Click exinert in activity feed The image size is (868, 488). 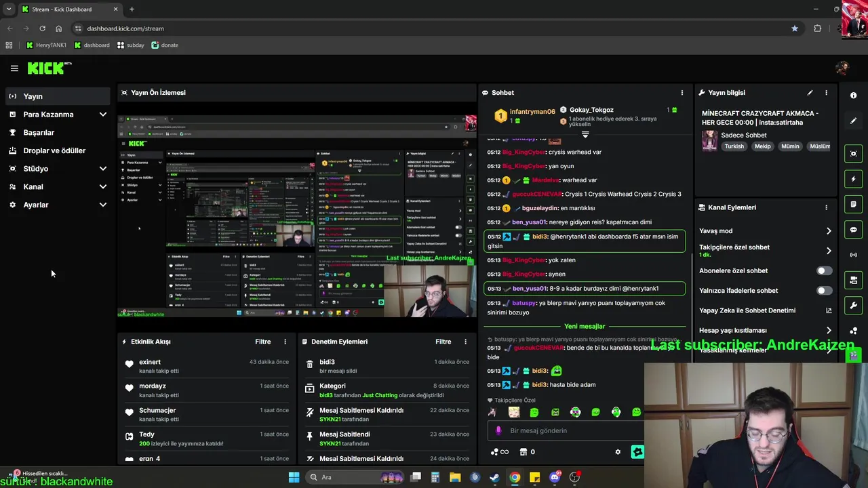coord(150,362)
